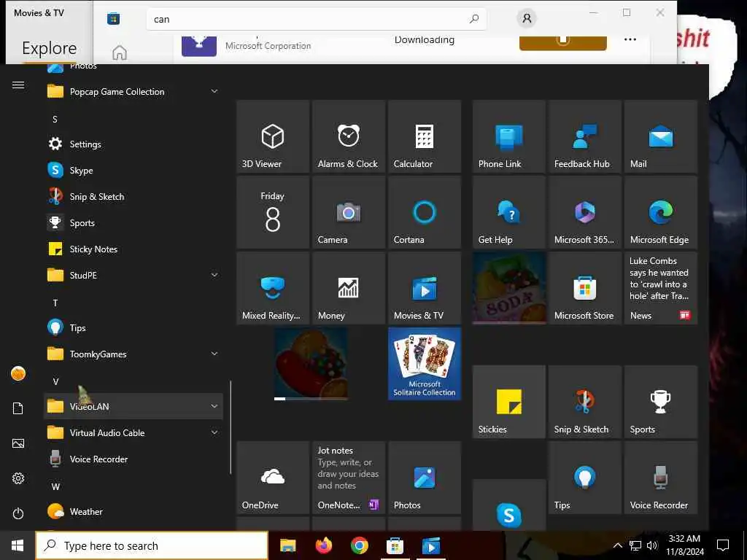Open the Friday 8 calendar tile
The image size is (747, 560).
pyautogui.click(x=273, y=212)
